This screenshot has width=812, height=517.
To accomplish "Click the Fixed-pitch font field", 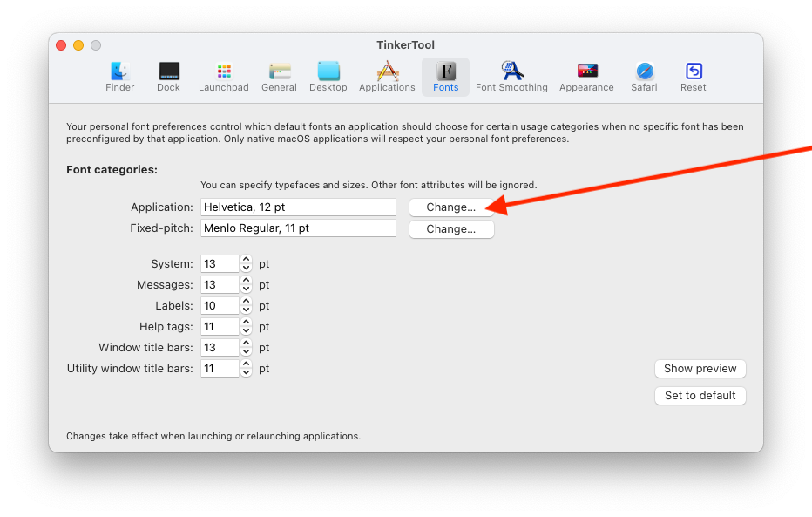I will [x=298, y=228].
